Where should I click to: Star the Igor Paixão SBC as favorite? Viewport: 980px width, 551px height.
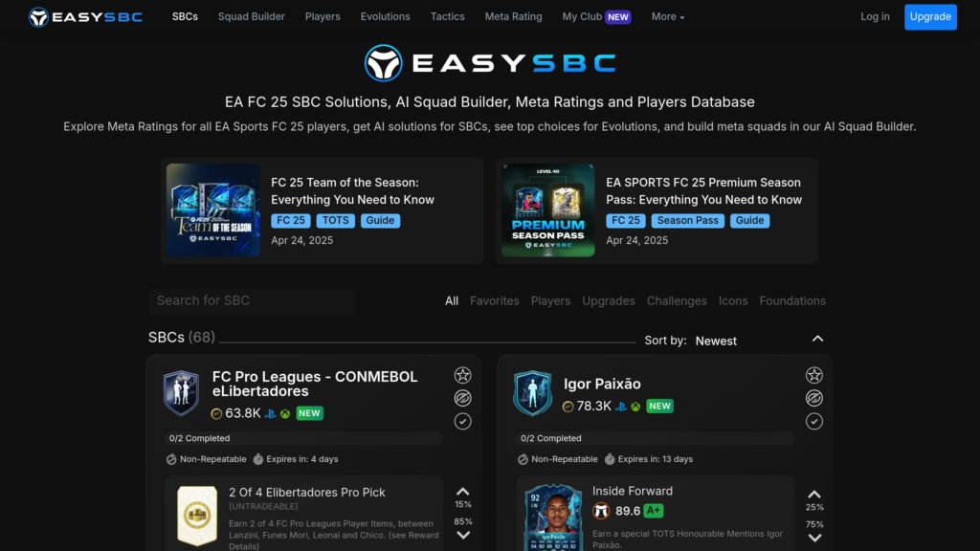(x=814, y=375)
